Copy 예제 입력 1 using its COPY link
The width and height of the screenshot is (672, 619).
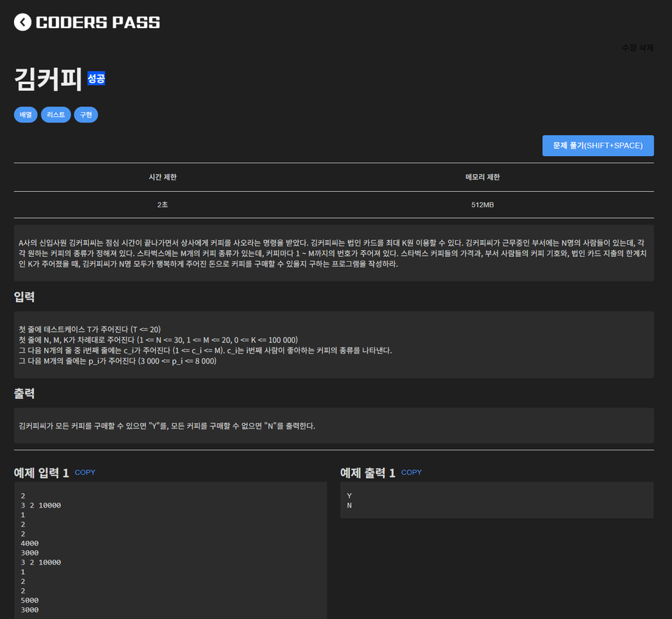(85, 472)
